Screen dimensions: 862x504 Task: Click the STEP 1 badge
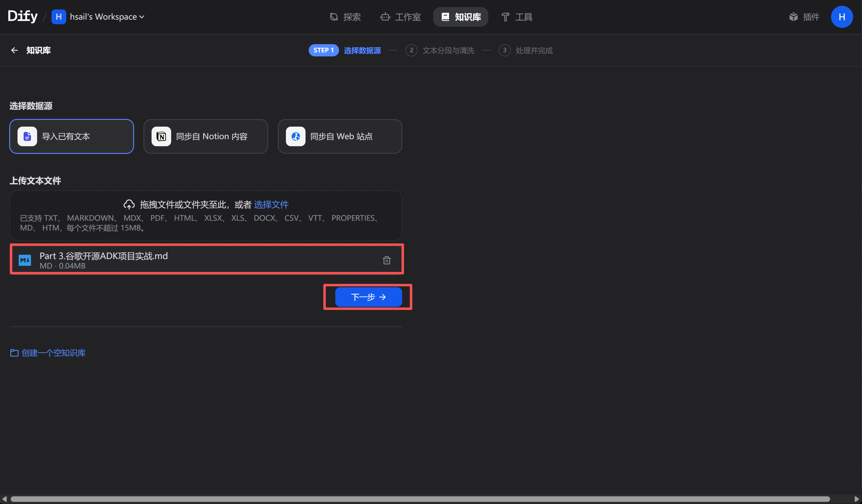point(324,50)
